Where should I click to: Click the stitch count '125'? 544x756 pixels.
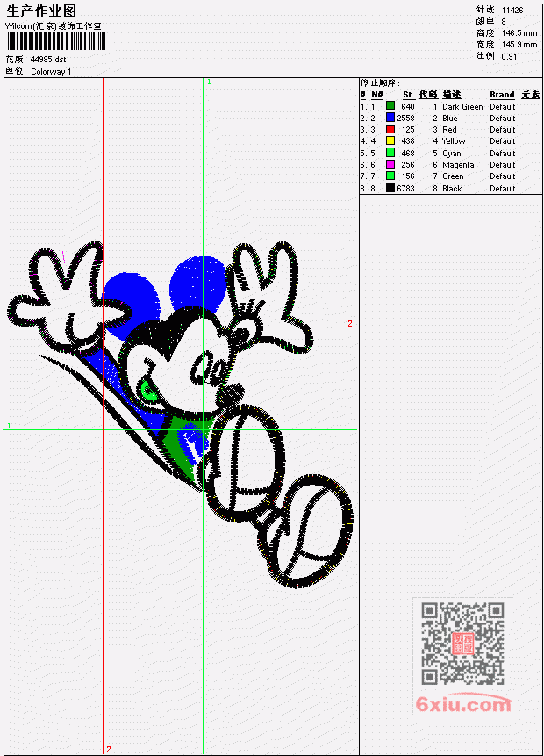coord(408,130)
